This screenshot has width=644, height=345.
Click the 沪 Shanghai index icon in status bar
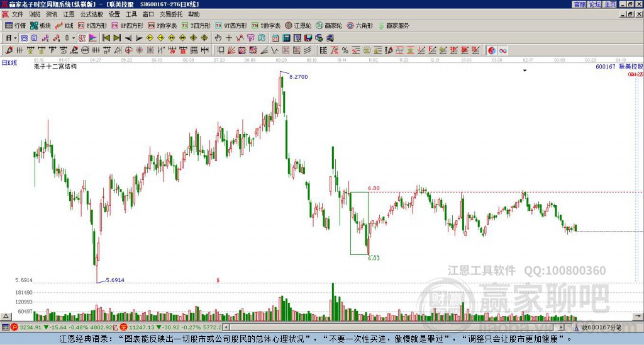point(15,327)
